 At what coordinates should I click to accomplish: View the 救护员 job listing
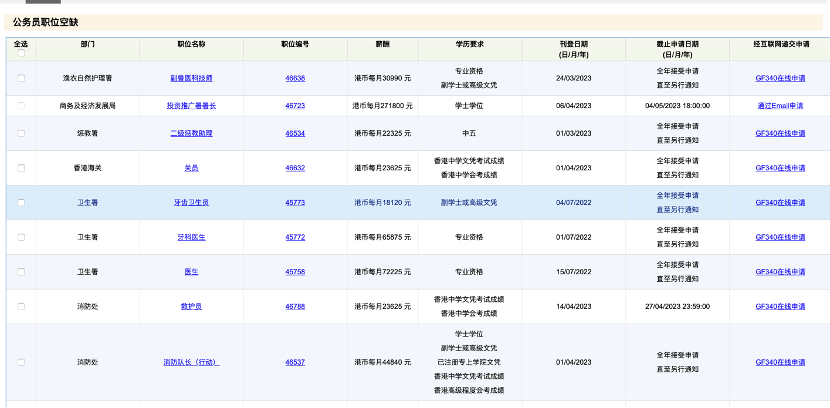click(192, 306)
